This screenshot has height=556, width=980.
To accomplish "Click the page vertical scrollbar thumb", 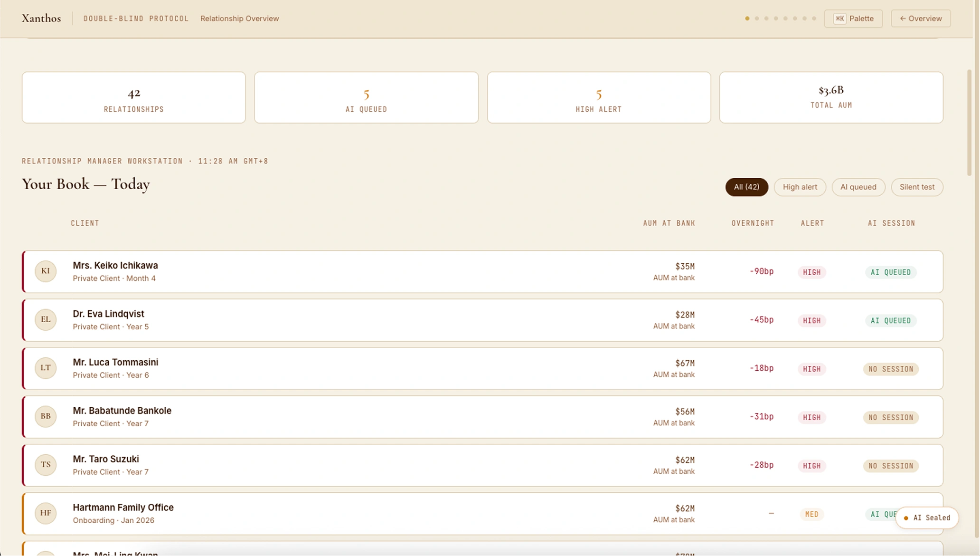I will 969,124.
